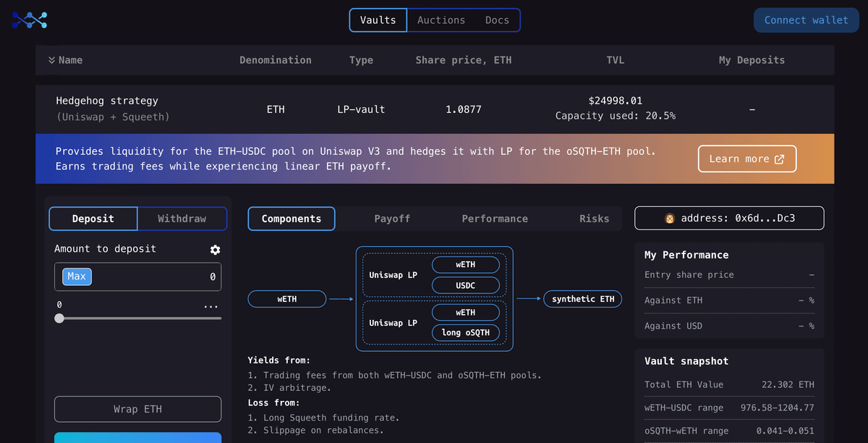The width and height of the screenshot is (868, 443).
Task: Click the deposit amount slider handle
Action: [59, 318]
